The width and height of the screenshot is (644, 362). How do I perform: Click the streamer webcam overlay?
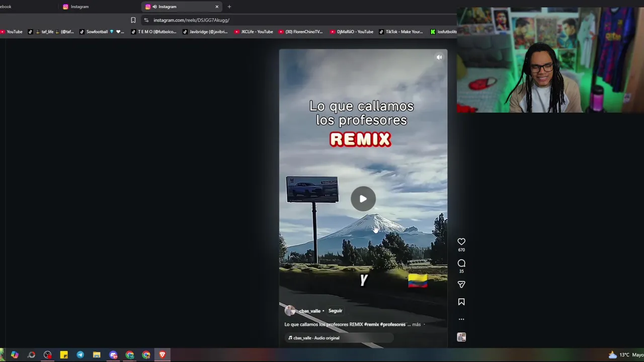(550, 60)
